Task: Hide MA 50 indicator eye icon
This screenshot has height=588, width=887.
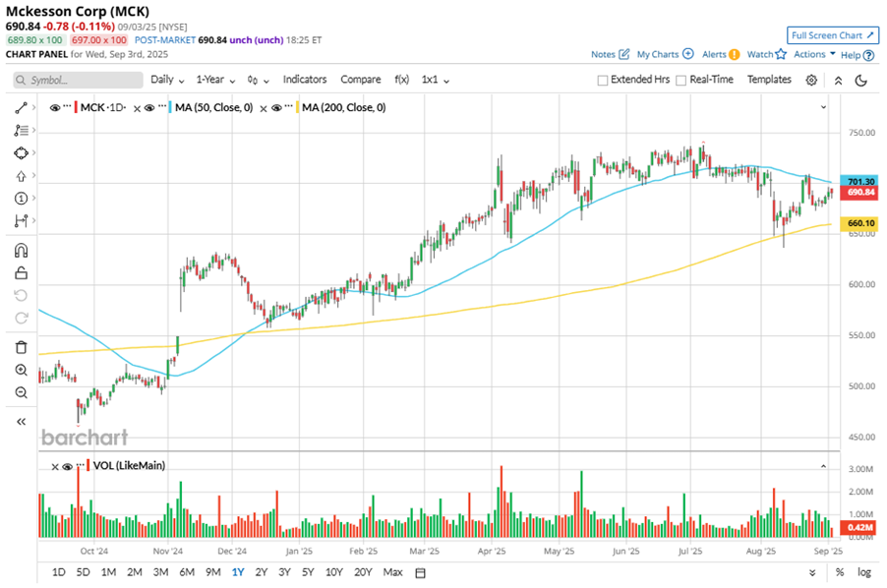Action: click(x=149, y=107)
